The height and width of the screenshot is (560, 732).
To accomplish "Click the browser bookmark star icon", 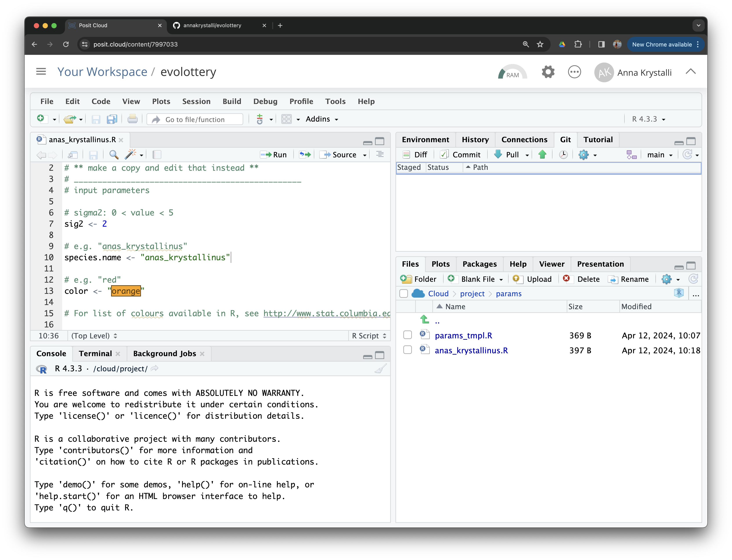I will coord(540,44).
